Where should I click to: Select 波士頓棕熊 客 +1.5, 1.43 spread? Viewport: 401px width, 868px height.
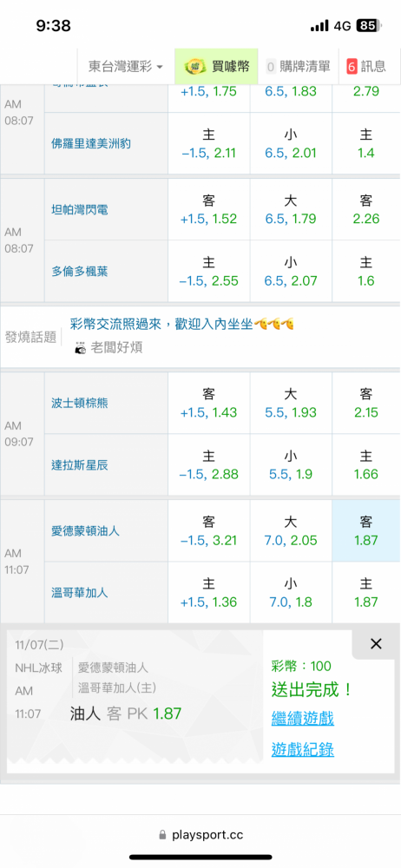209,403
